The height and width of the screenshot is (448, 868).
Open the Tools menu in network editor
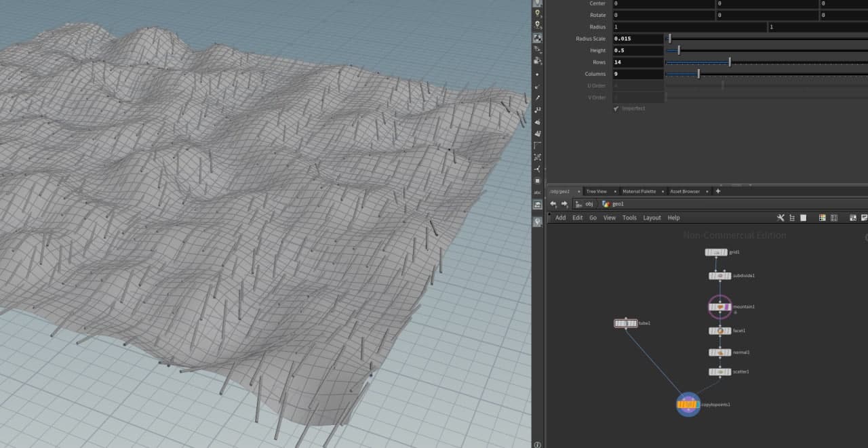629,218
